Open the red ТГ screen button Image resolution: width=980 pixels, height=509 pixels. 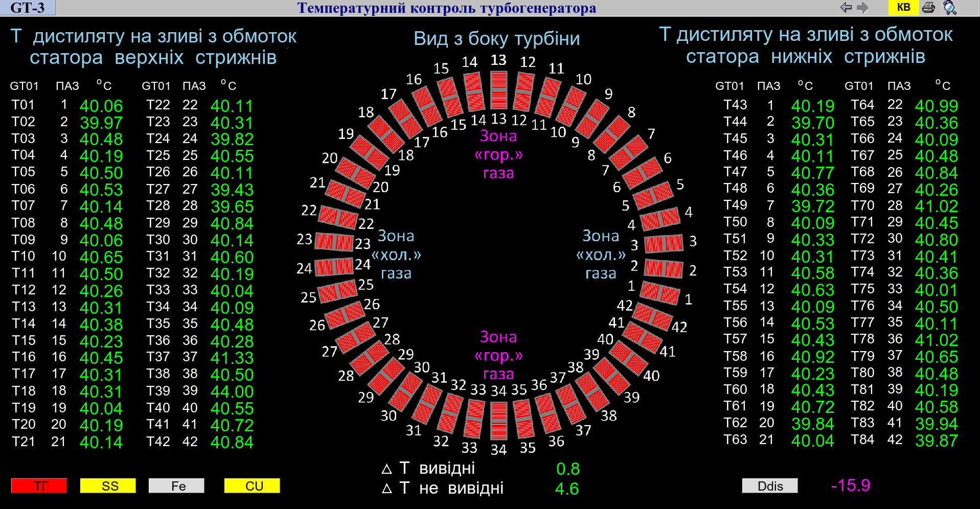(x=39, y=485)
